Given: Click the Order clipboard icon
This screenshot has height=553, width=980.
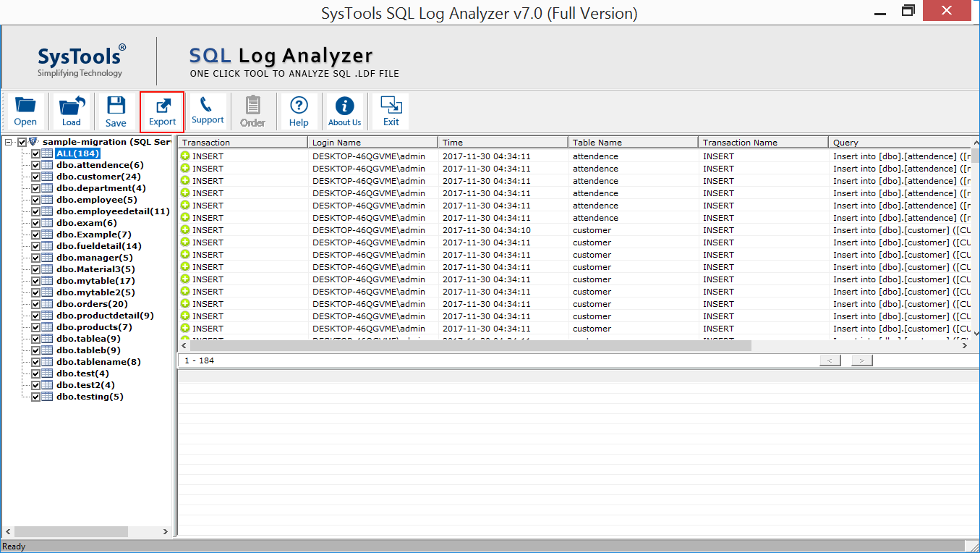Looking at the screenshot, I should point(252,110).
